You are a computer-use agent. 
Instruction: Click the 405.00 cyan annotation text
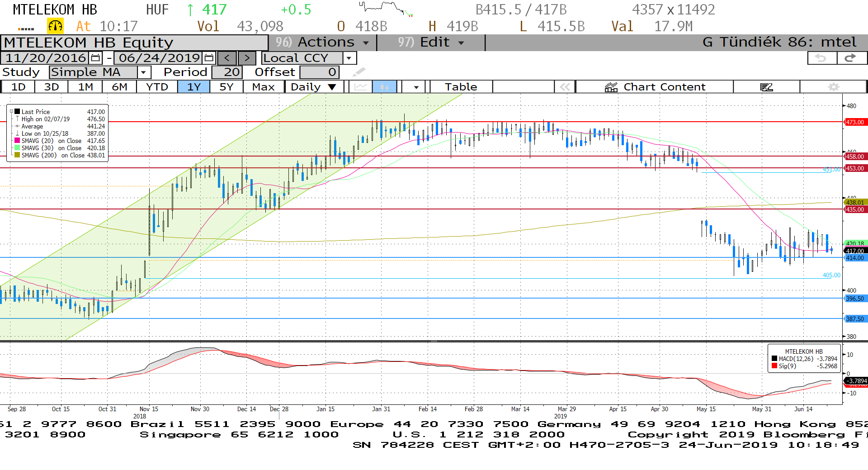[831, 275]
